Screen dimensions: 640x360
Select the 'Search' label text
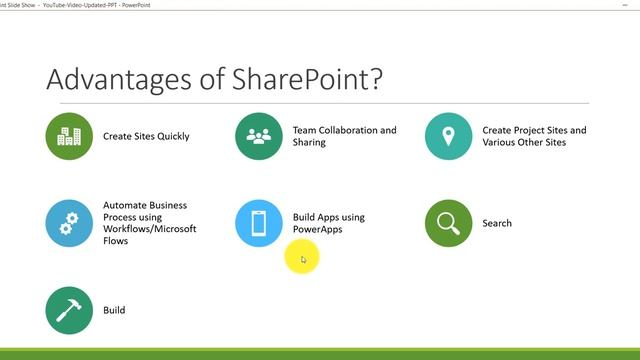point(497,223)
